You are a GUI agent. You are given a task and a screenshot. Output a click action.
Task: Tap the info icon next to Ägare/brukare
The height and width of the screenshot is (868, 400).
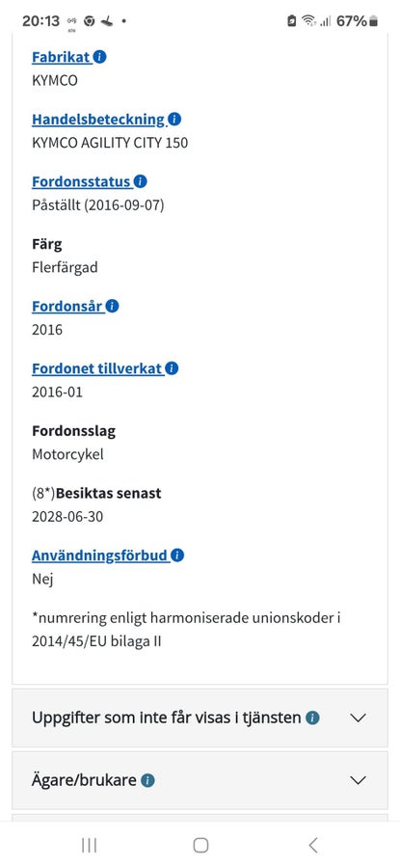[147, 780]
